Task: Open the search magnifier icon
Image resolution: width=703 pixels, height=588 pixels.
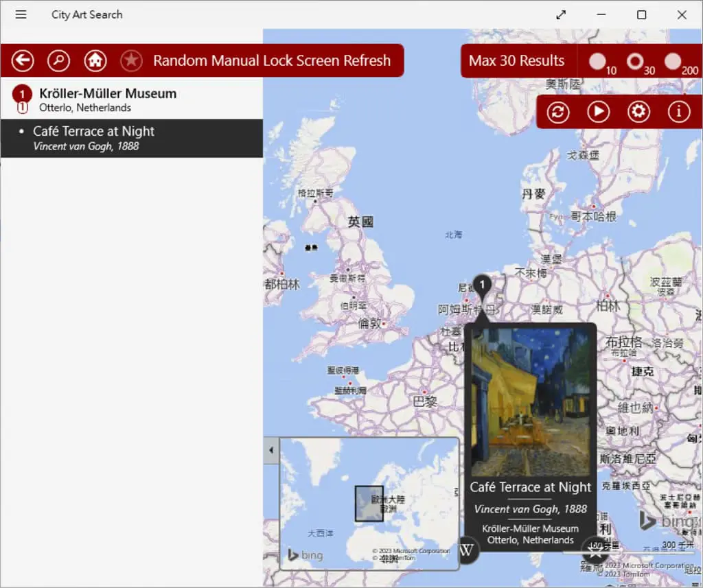Action: point(59,60)
